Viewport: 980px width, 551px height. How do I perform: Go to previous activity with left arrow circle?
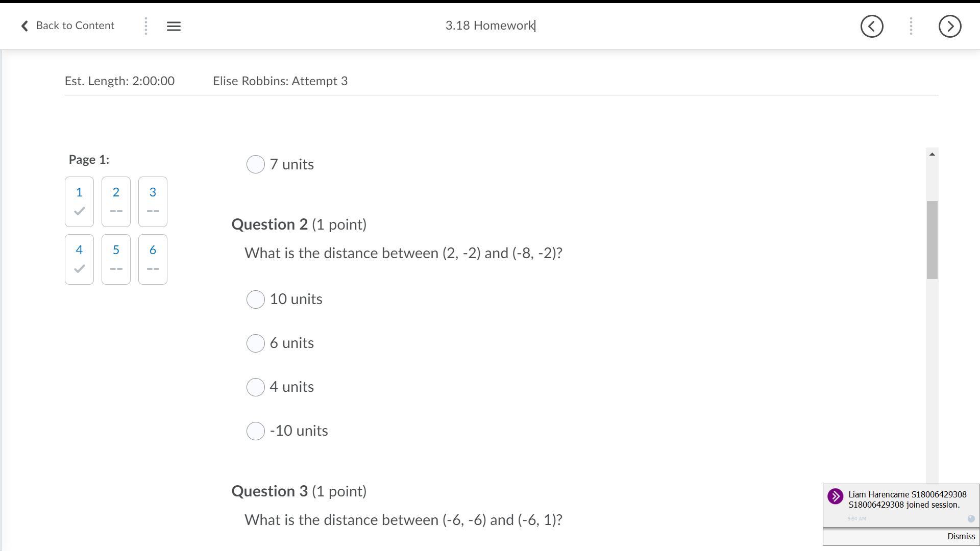pos(872,26)
